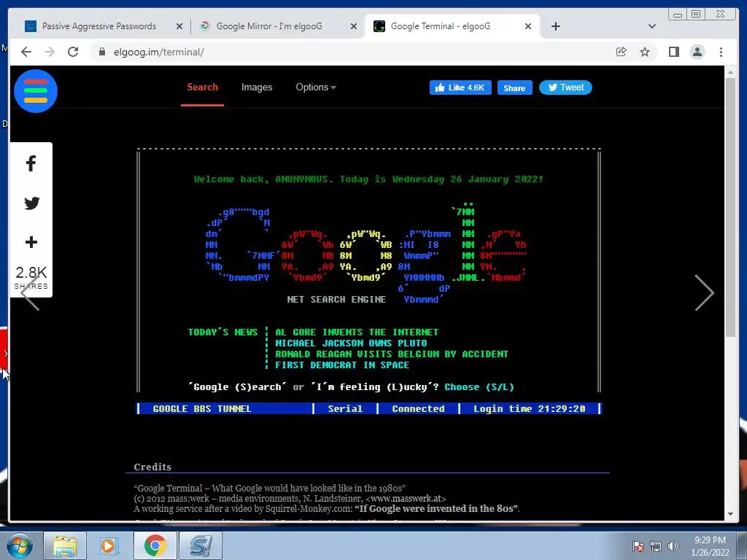Share page via Facebook sidebar icon

[31, 163]
